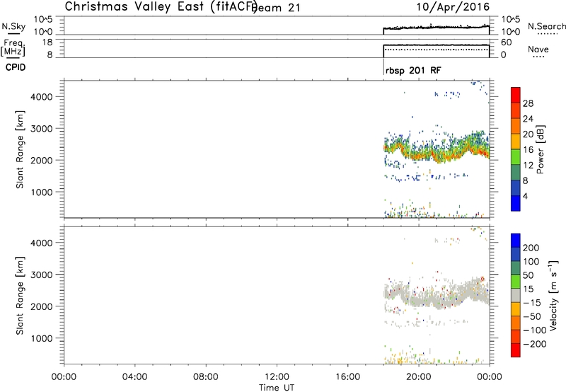Click the 'Beam 21' label
This screenshot has height=392, width=566.
coord(276,8)
